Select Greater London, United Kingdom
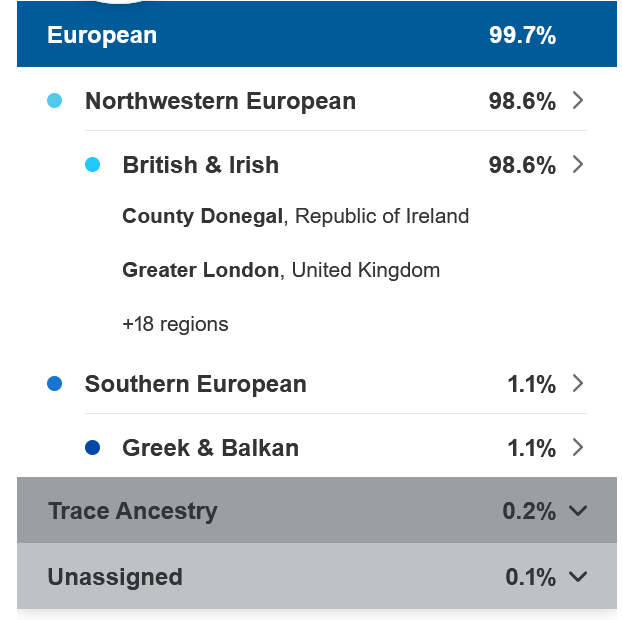Viewport: 622px width, 620px height. point(280,270)
